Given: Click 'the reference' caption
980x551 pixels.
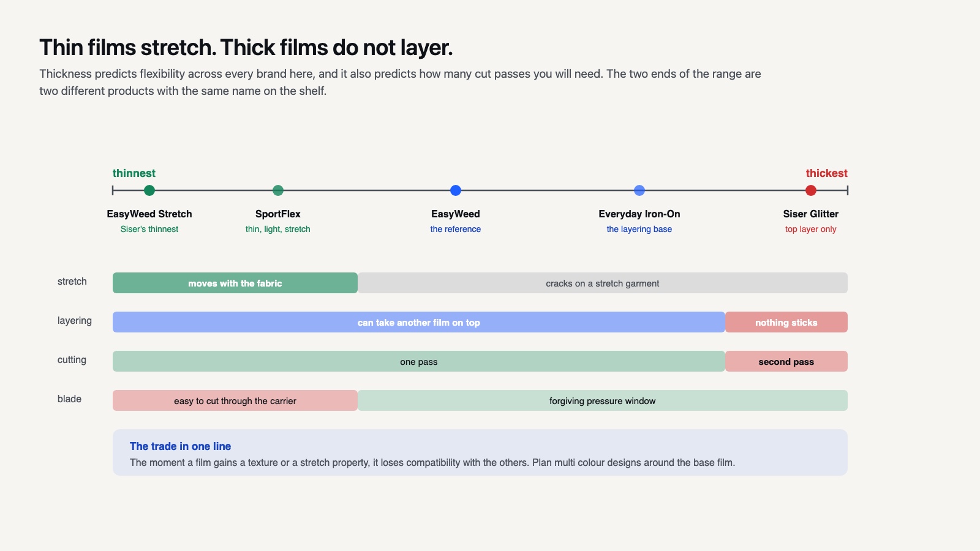Looking at the screenshot, I should point(456,229).
